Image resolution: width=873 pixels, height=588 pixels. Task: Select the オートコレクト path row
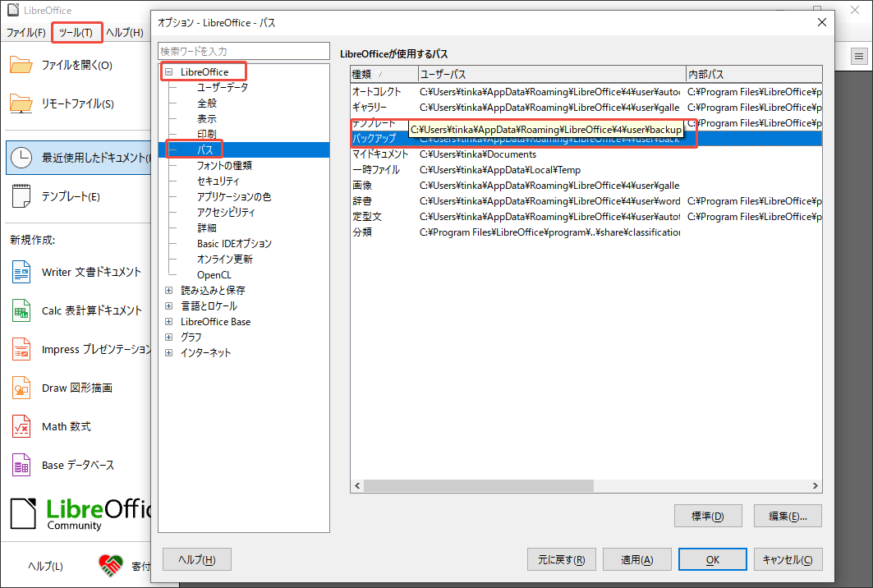click(x=586, y=92)
